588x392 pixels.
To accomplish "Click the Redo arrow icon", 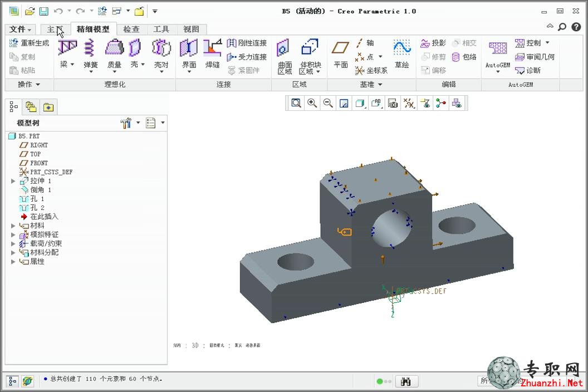I will (80, 11).
